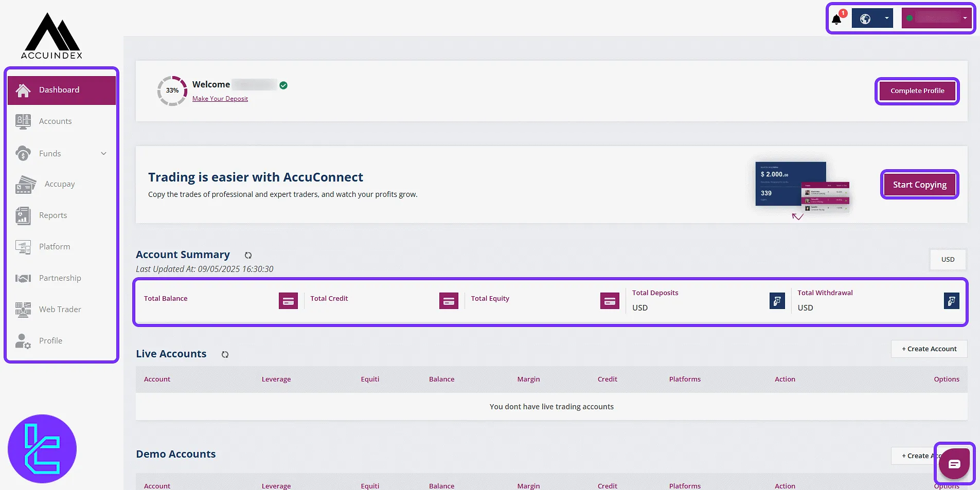The height and width of the screenshot is (490, 980).
Task: Click the Partnership handshake icon
Action: coord(23,278)
